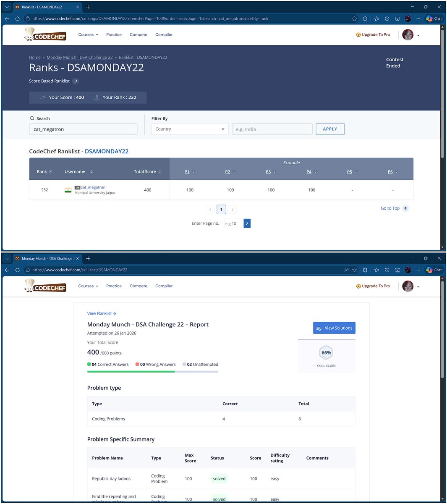Click next page chevron in ranklist pagination
The width and height of the screenshot is (447, 504).
232,210
